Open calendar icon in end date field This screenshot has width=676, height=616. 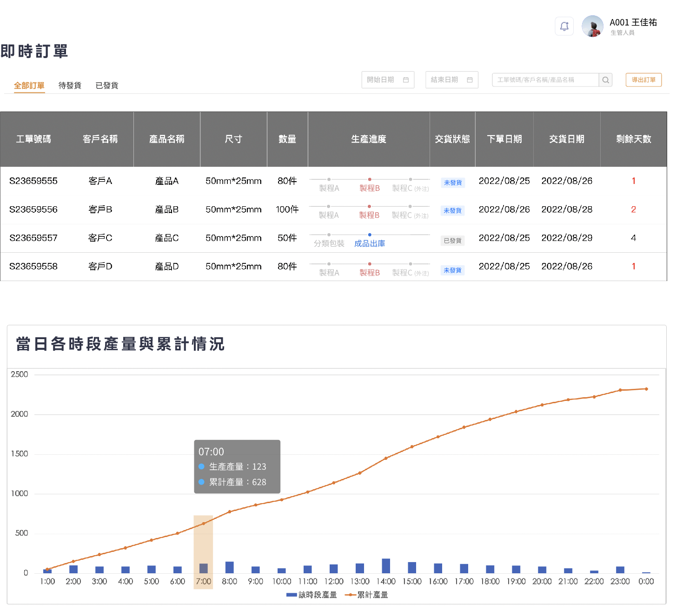[470, 80]
